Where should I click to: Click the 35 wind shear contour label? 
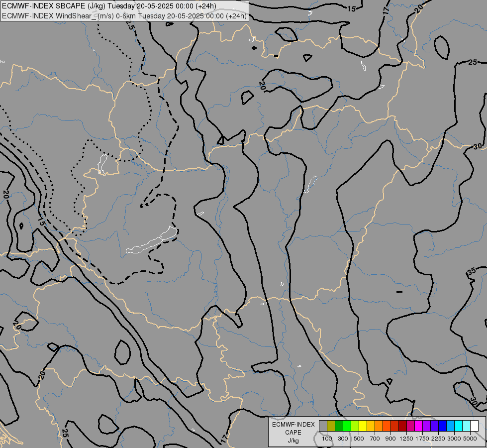coord(472,271)
